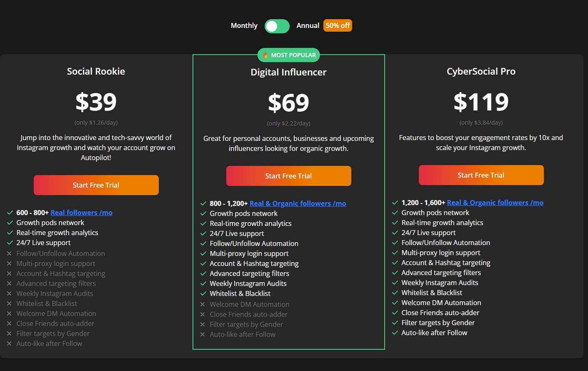Click the 50% off badge

click(338, 25)
